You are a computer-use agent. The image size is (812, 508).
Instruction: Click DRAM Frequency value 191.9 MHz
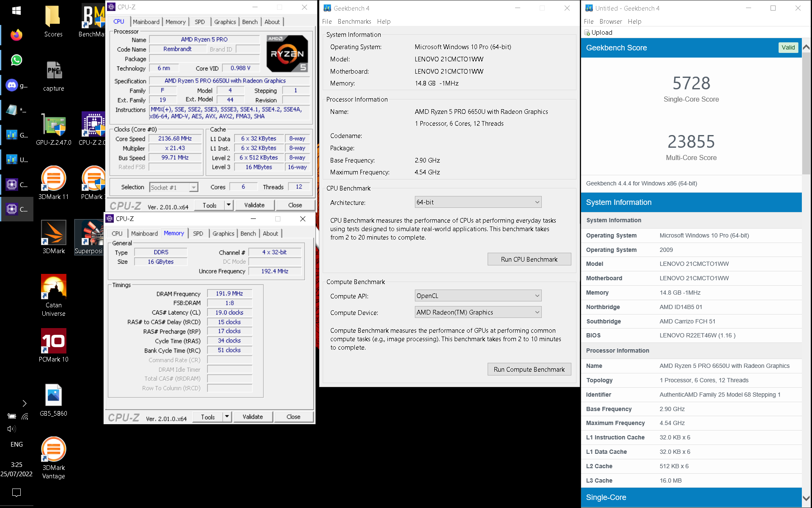point(229,293)
